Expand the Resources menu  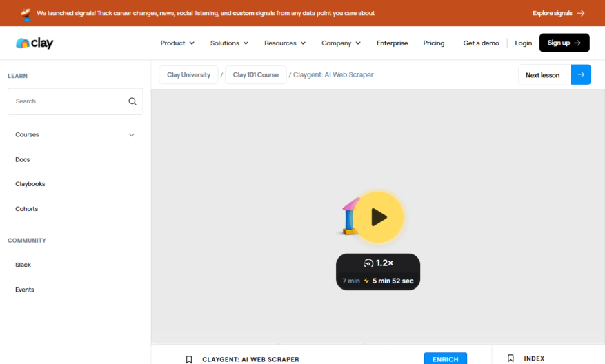click(x=285, y=43)
